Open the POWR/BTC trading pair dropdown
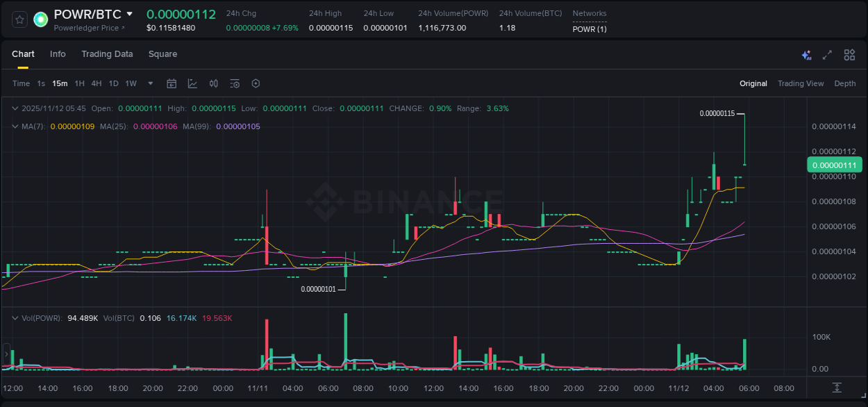This screenshot has width=868, height=407. (129, 14)
